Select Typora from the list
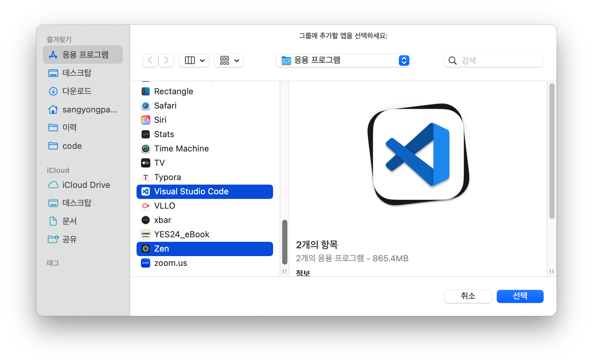 [167, 177]
